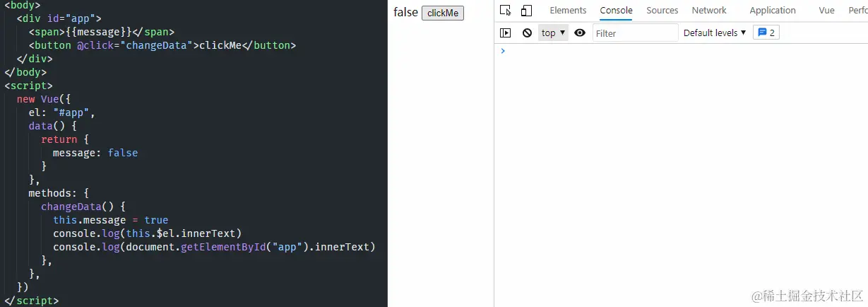Open the Application tab
The width and height of the screenshot is (868, 307).
click(773, 11)
